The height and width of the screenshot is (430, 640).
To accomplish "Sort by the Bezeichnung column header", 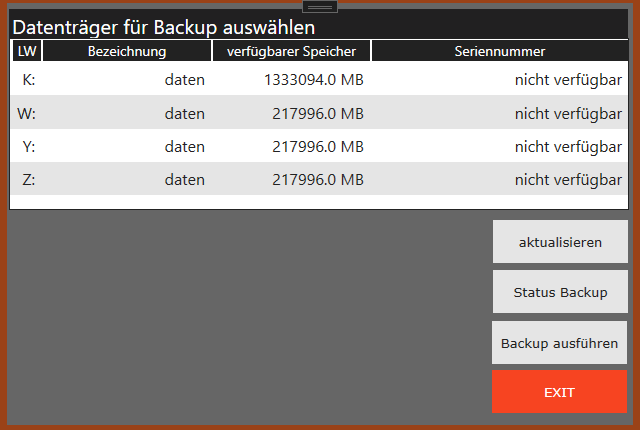I will coord(127,51).
